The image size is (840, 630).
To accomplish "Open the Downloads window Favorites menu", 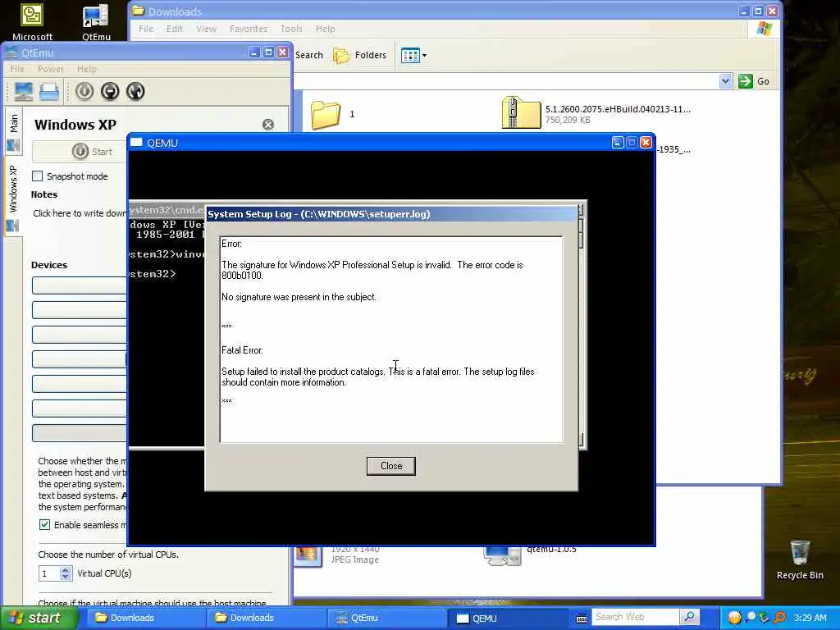I will coord(248,29).
